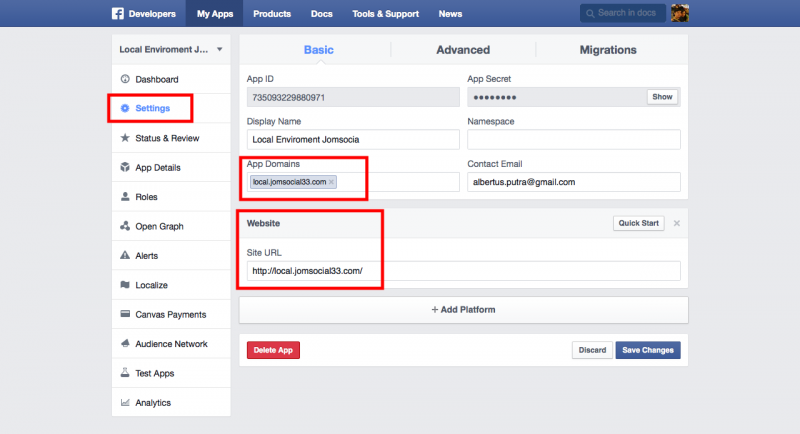Open the Docs menu
The height and width of the screenshot is (434, 800).
321,14
